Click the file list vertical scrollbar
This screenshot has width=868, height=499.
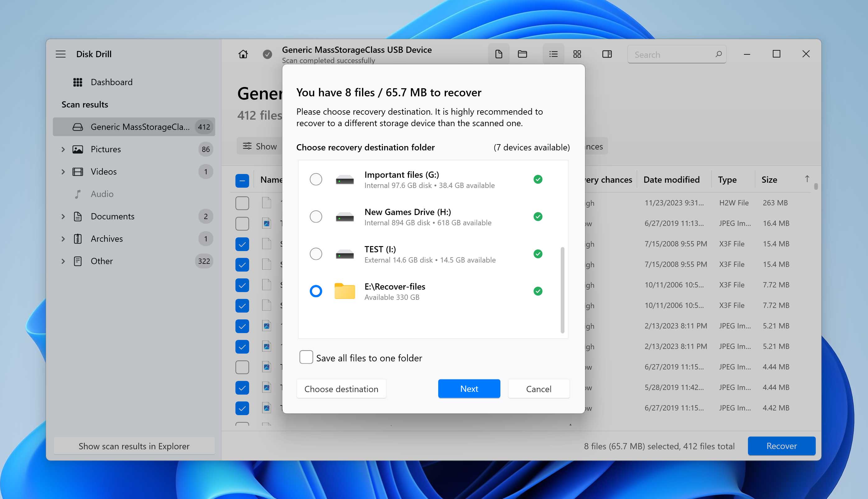[816, 187]
